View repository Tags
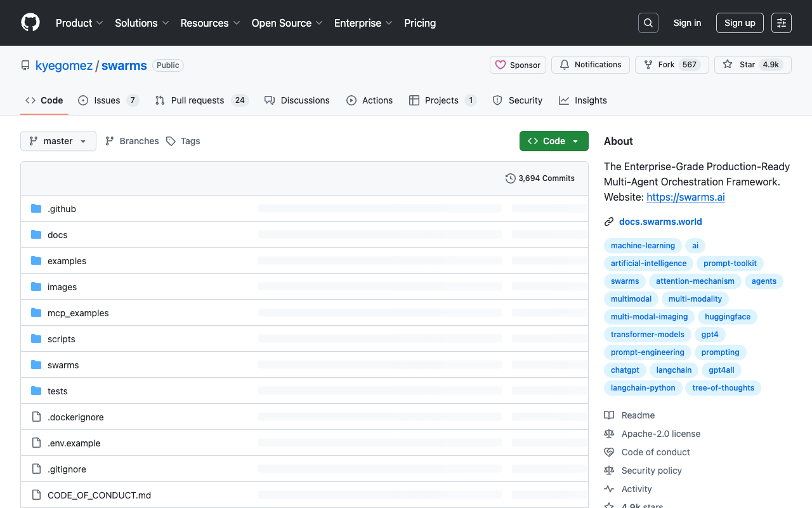 pyautogui.click(x=183, y=141)
